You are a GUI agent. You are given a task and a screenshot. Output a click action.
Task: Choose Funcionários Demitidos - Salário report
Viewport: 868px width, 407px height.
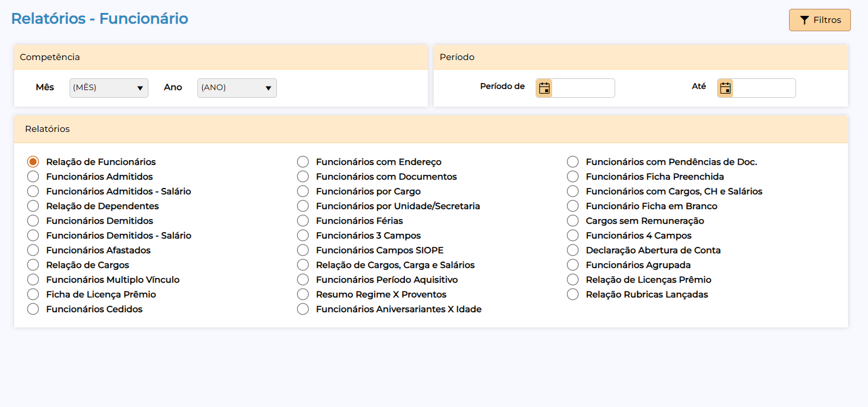click(x=34, y=236)
